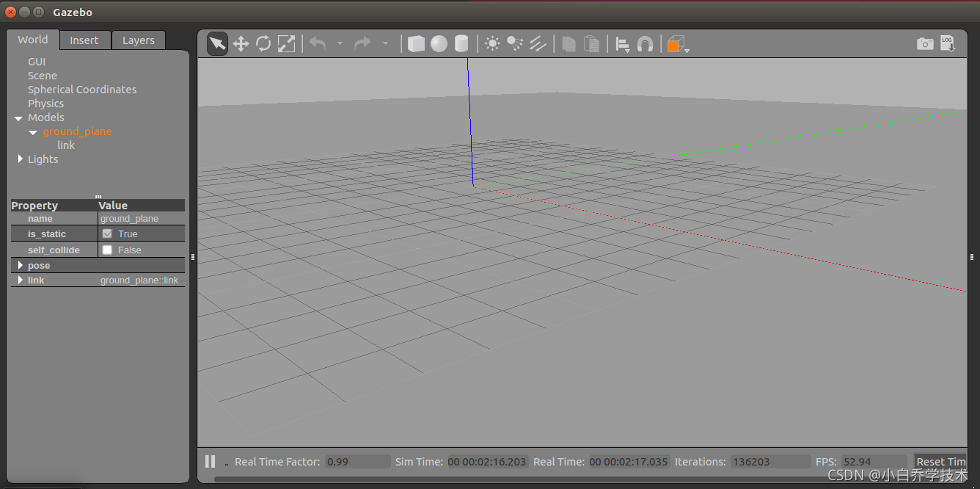980x489 pixels.
Task: Add a spot light
Action: point(515,44)
